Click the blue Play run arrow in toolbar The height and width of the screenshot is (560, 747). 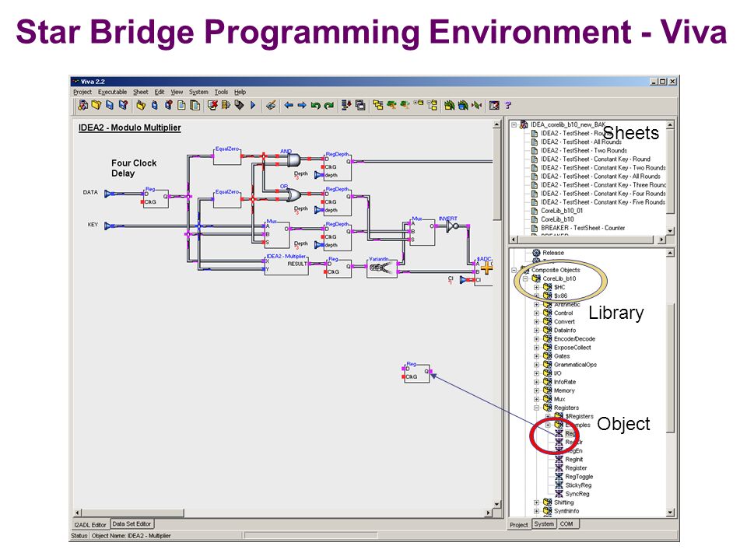[253, 105]
